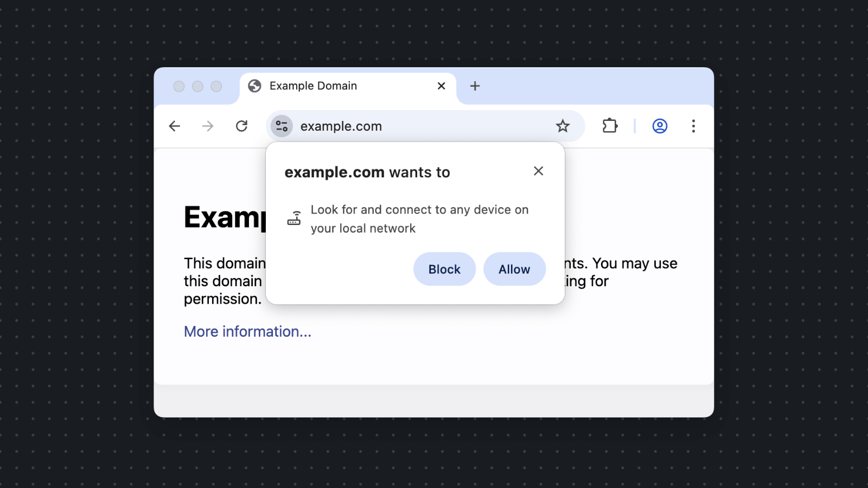Click the yellow traffic light button

point(197,86)
